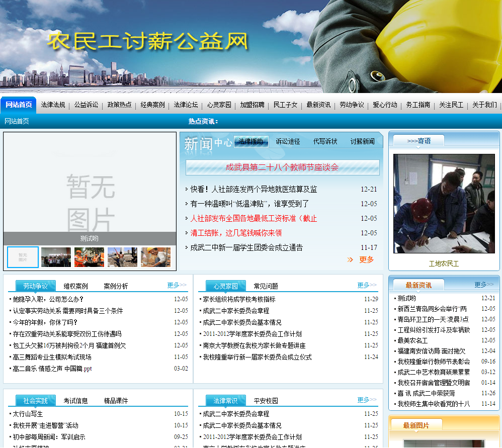
Task: Click the 工地农民工 photo in 寄语 panel
Action: point(444,204)
